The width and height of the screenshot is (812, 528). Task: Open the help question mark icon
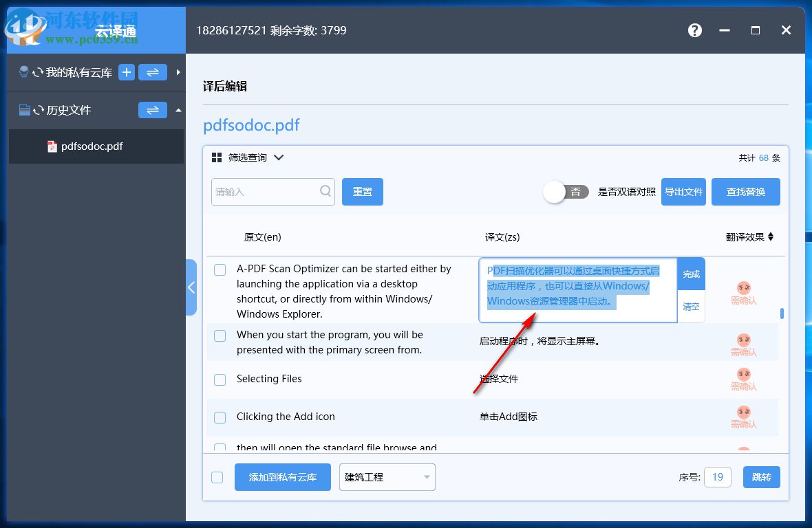694,30
